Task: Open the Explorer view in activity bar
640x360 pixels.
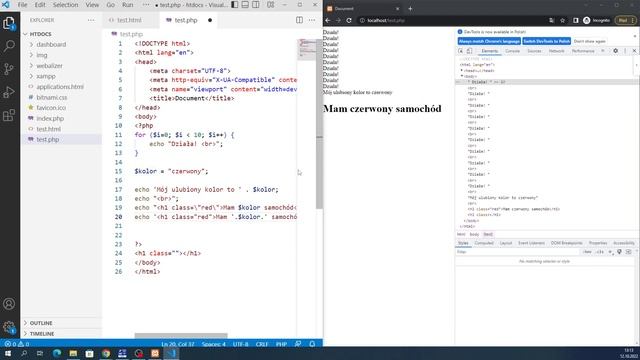Action: pyautogui.click(x=9, y=23)
